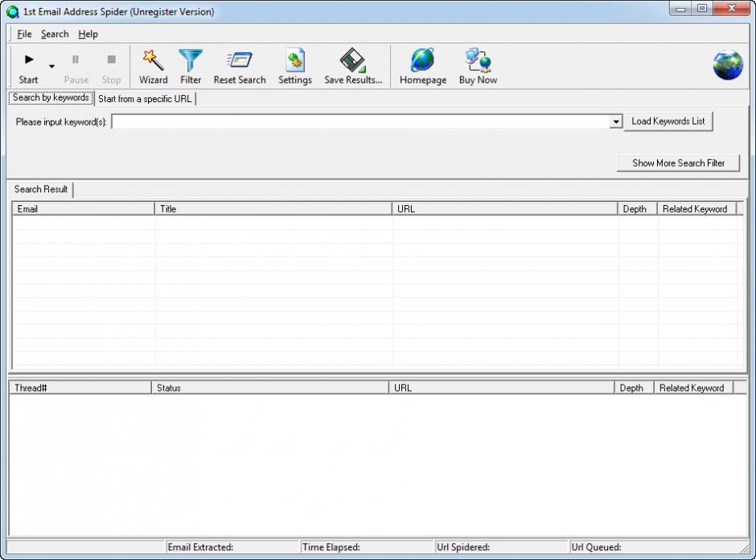
Task: Click the Time Elapsed status bar entry
Action: 368,547
